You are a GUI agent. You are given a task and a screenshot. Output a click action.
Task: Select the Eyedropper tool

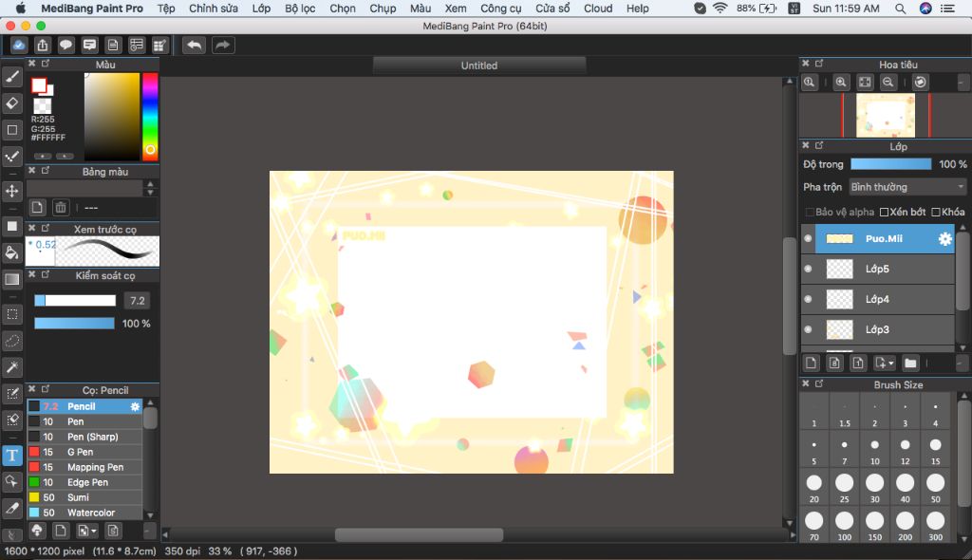(x=11, y=509)
